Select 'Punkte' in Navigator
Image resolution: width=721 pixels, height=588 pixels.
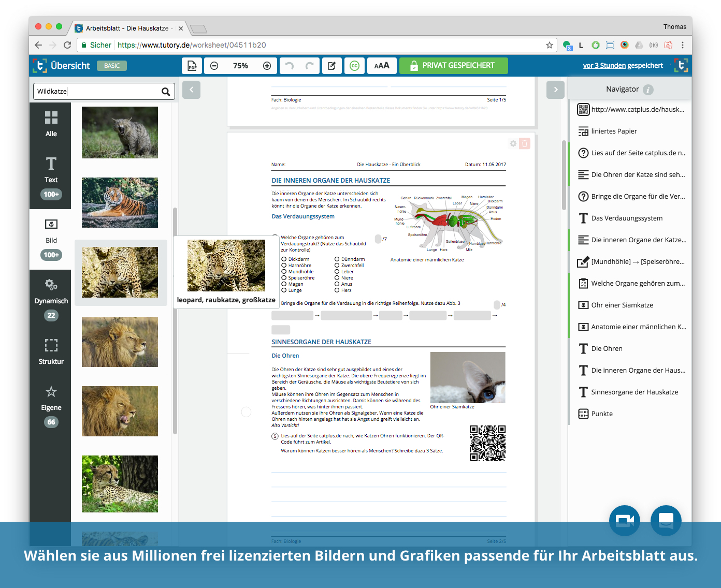coord(631,414)
